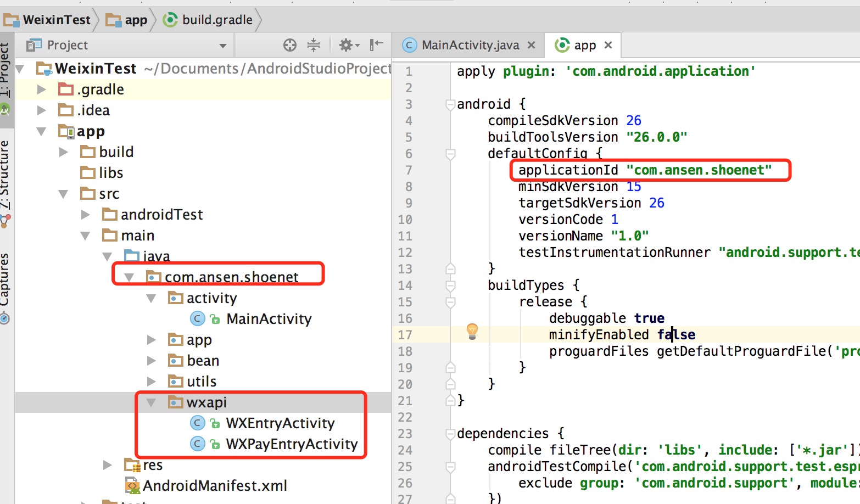Click the AndroidManifest.xml file icon

pos(132,485)
